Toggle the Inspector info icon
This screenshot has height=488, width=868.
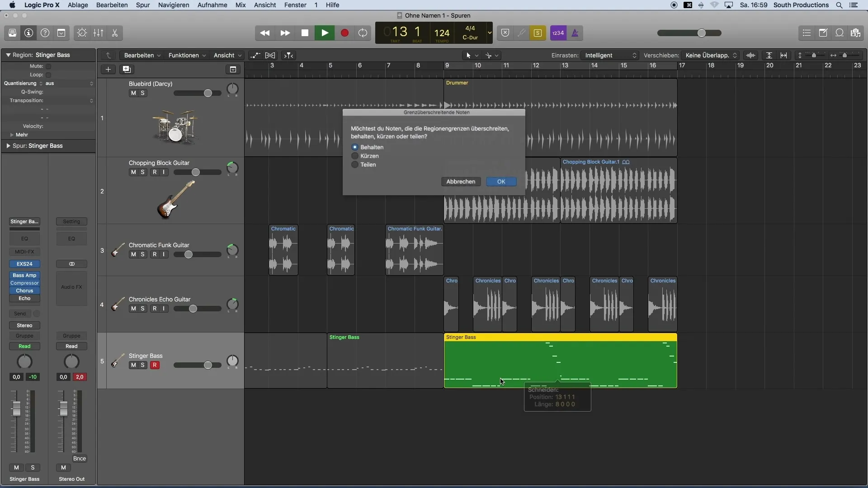(x=28, y=33)
